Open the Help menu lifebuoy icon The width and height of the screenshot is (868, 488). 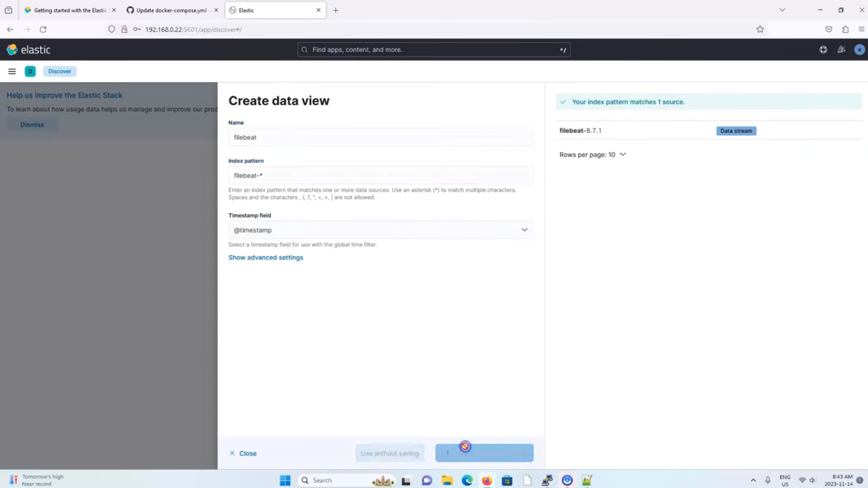pyautogui.click(x=823, y=49)
